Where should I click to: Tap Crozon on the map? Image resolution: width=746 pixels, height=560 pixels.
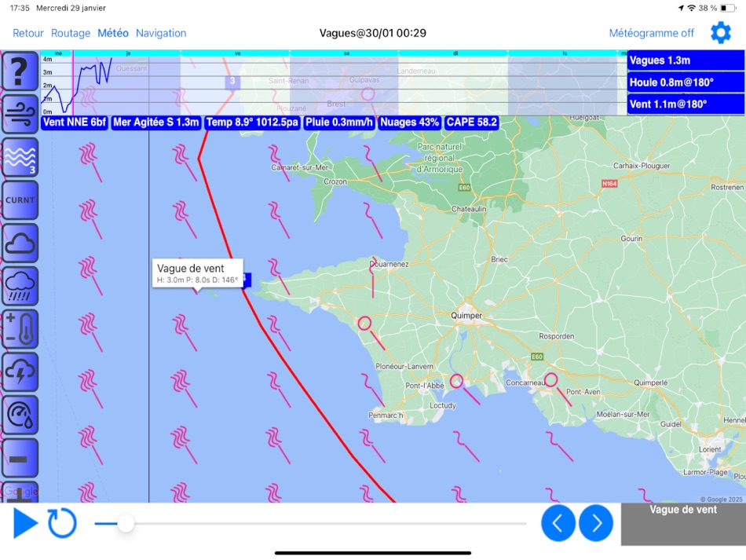point(335,181)
